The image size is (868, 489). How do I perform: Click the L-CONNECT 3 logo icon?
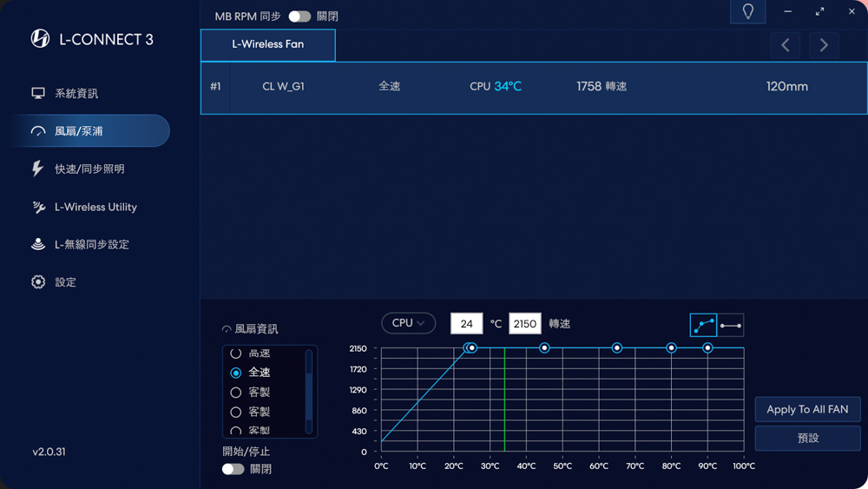pyautogui.click(x=40, y=38)
